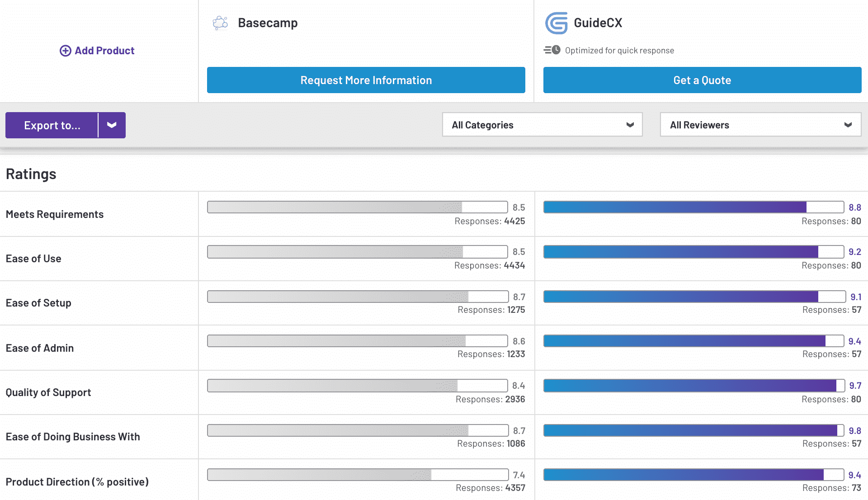Viewport: 868px width, 500px height.
Task: Click the quick response clock icon
Action: (552, 50)
